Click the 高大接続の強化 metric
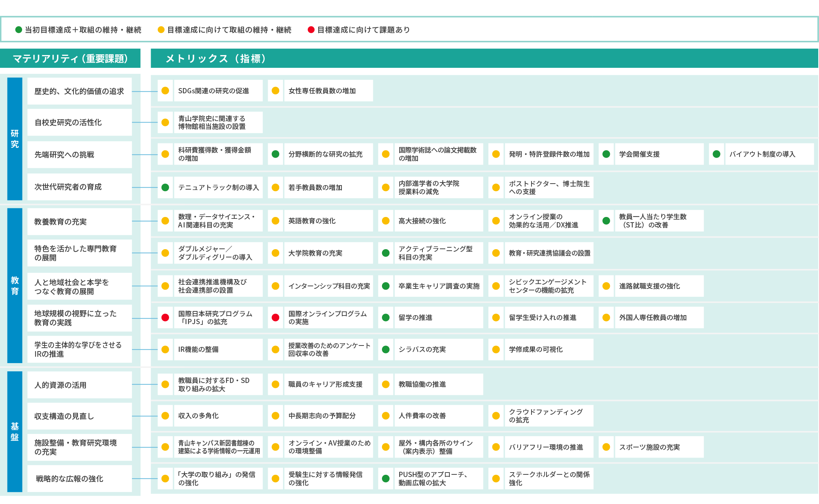 pos(439,221)
